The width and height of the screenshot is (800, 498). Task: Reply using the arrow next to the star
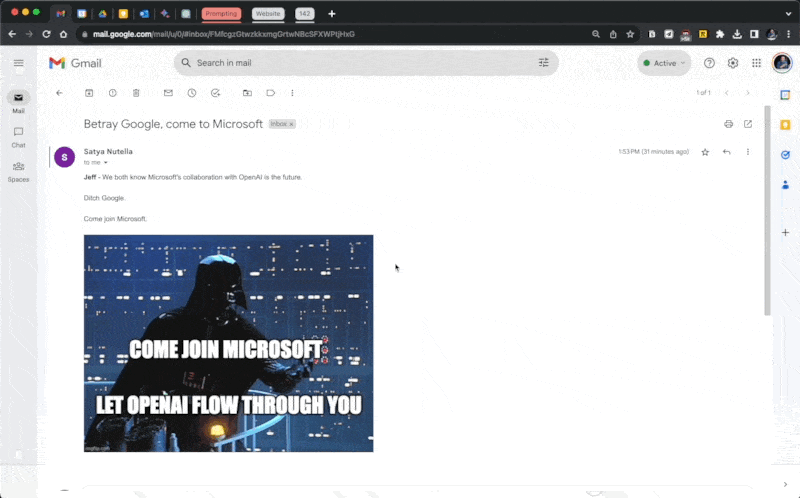[x=726, y=152]
